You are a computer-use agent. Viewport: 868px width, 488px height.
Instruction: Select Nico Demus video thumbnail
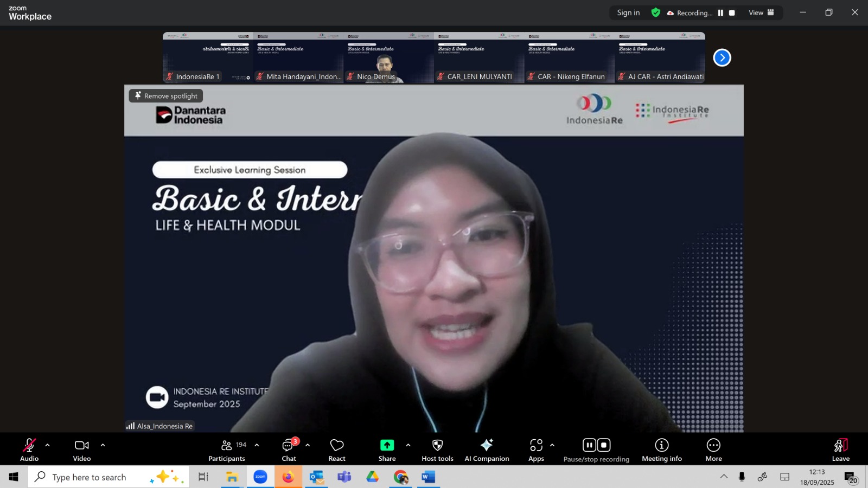coord(388,58)
